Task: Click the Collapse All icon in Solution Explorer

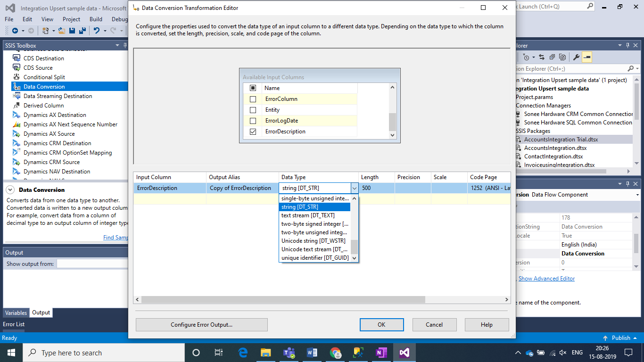Action: coord(552,57)
